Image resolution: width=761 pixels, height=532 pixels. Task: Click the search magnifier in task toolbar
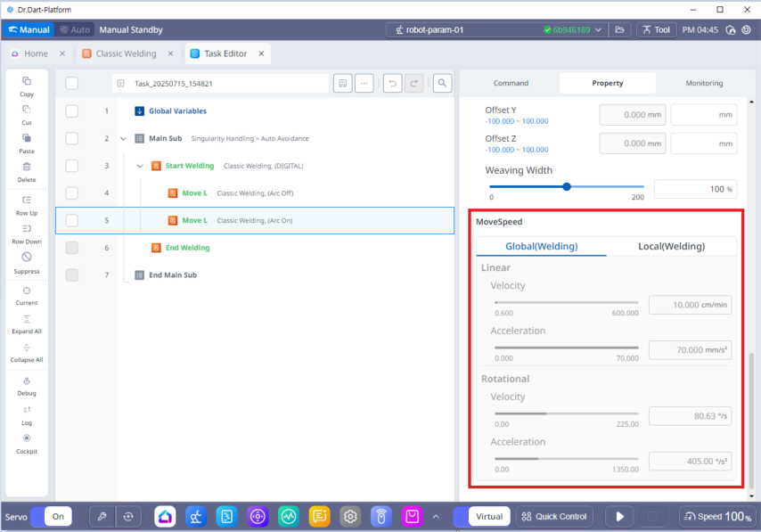tap(442, 84)
